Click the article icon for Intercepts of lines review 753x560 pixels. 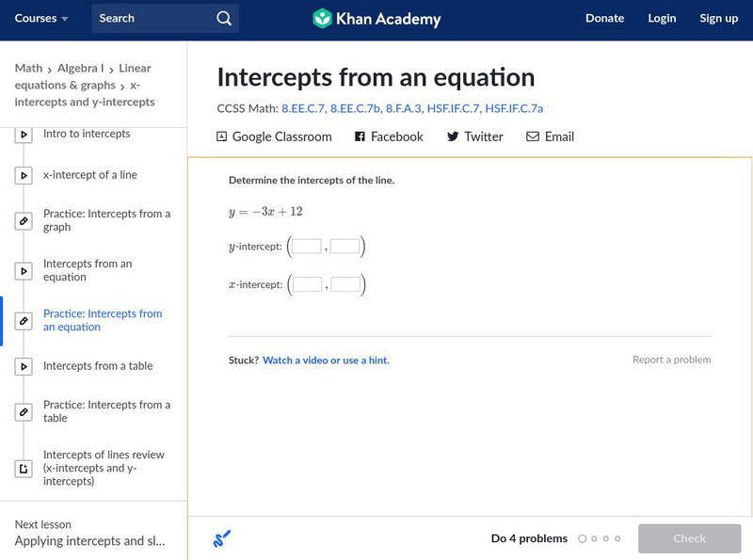click(24, 469)
